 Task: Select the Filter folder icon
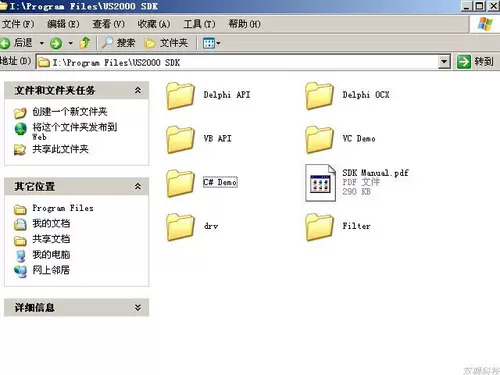319,227
